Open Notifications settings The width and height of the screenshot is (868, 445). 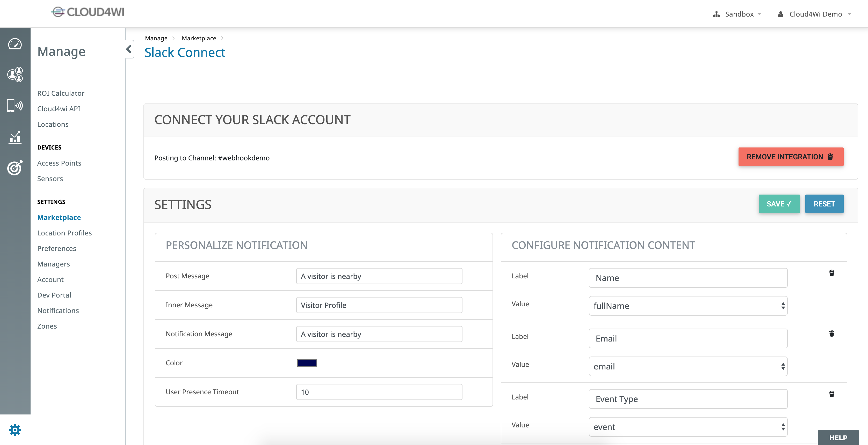58,310
